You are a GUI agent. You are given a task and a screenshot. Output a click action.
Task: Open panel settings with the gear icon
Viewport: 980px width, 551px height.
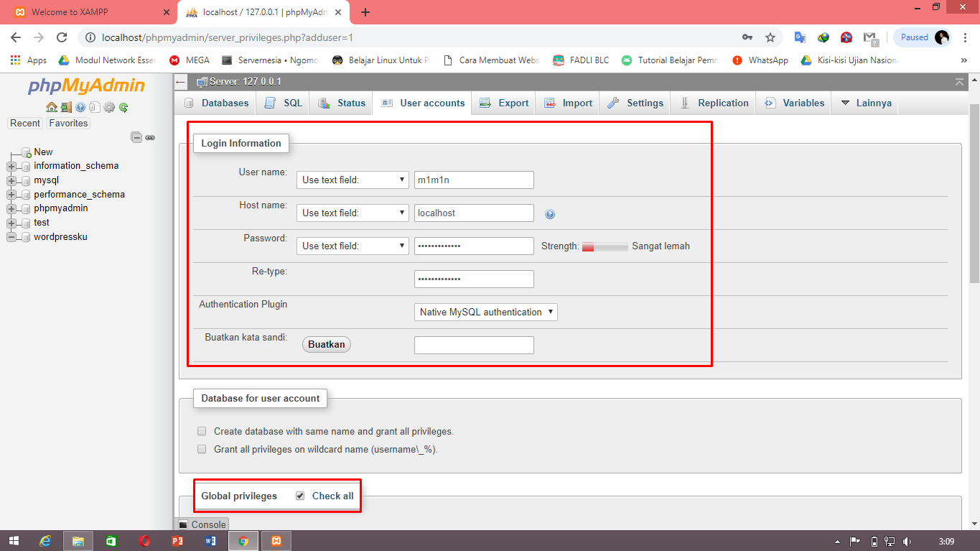pyautogui.click(x=109, y=107)
